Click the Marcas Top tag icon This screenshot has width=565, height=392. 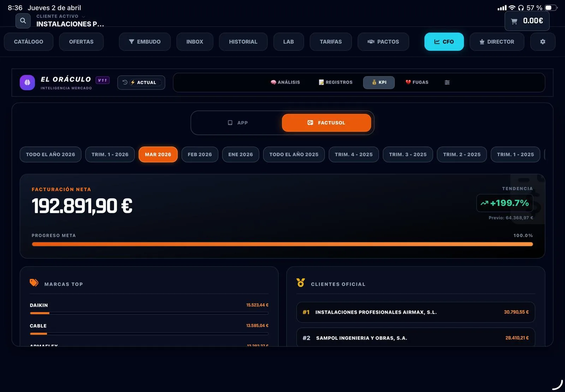coord(34,283)
